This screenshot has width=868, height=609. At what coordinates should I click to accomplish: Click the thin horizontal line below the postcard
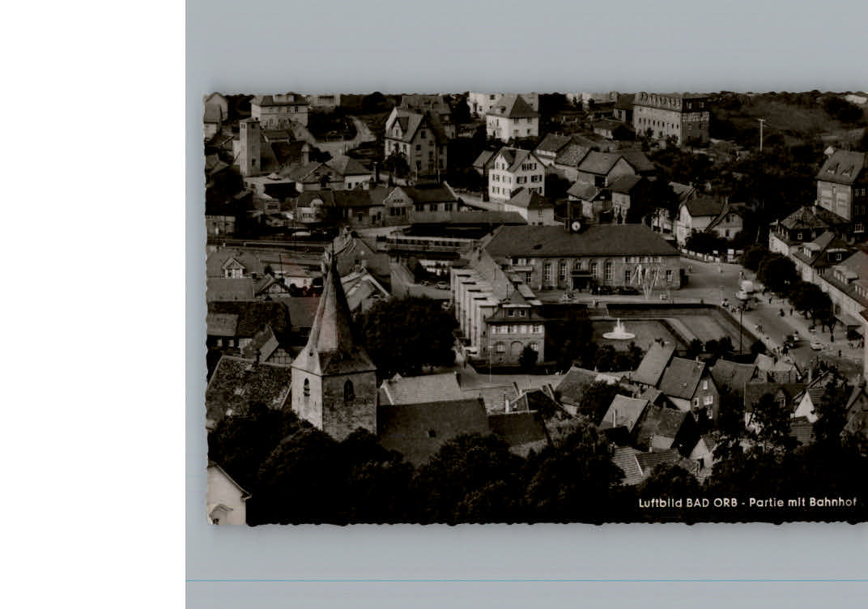point(526,581)
